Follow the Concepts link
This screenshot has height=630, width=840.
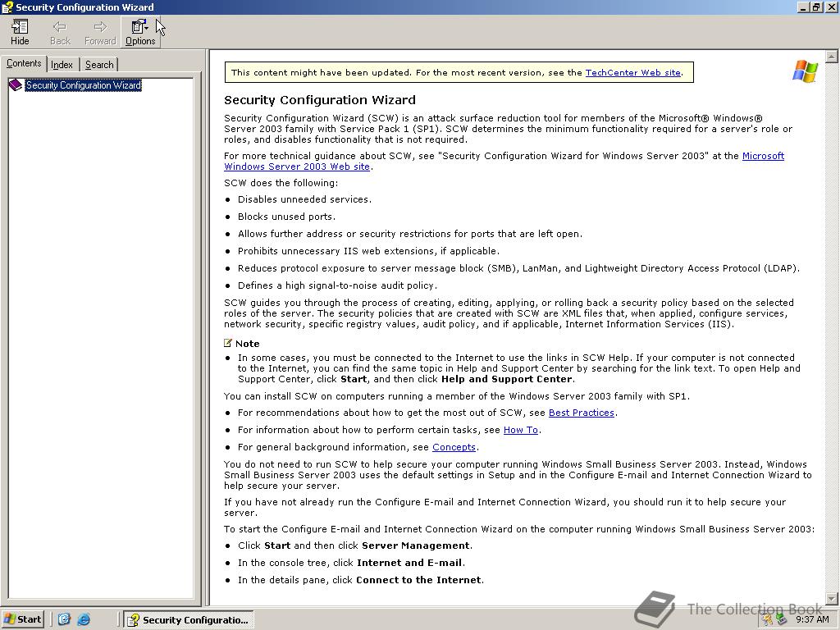pos(454,447)
